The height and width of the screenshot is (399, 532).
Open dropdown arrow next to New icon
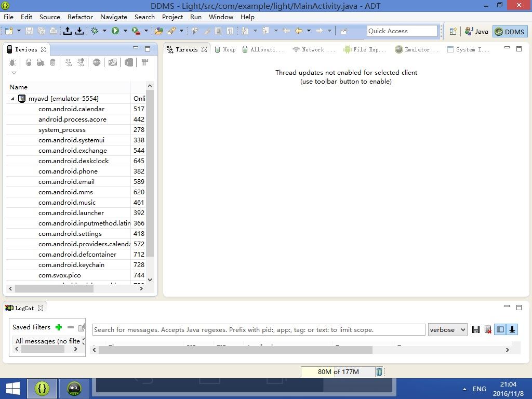tap(19, 31)
